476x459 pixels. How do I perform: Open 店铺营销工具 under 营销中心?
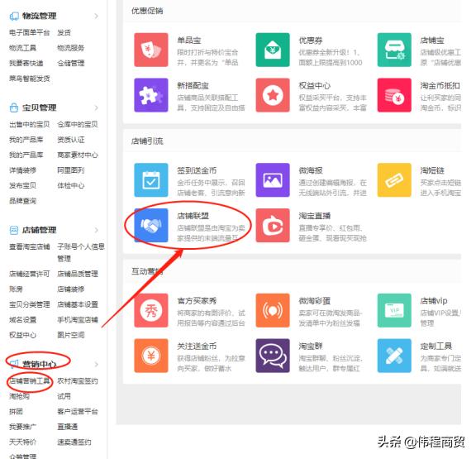30,381
